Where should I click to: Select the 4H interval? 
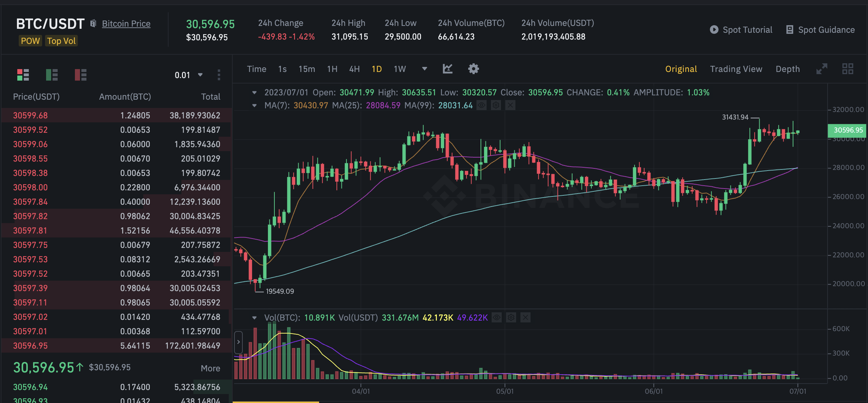[x=354, y=69]
